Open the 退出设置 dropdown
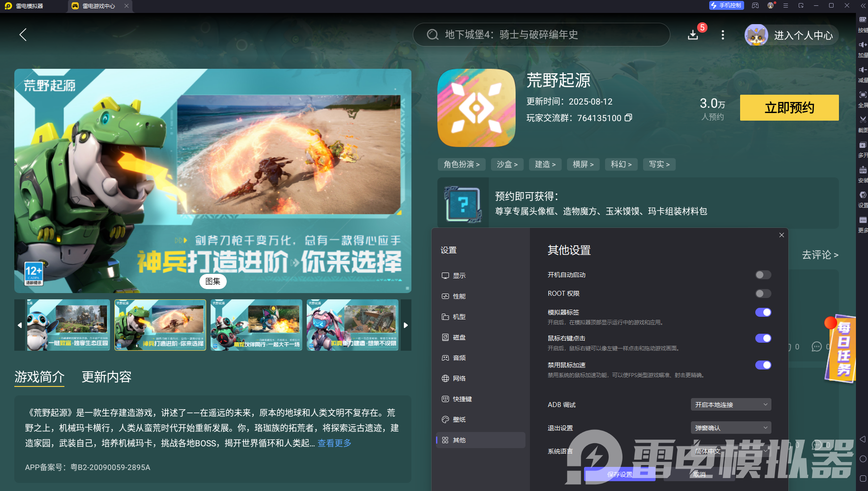The image size is (868, 491). (731, 428)
